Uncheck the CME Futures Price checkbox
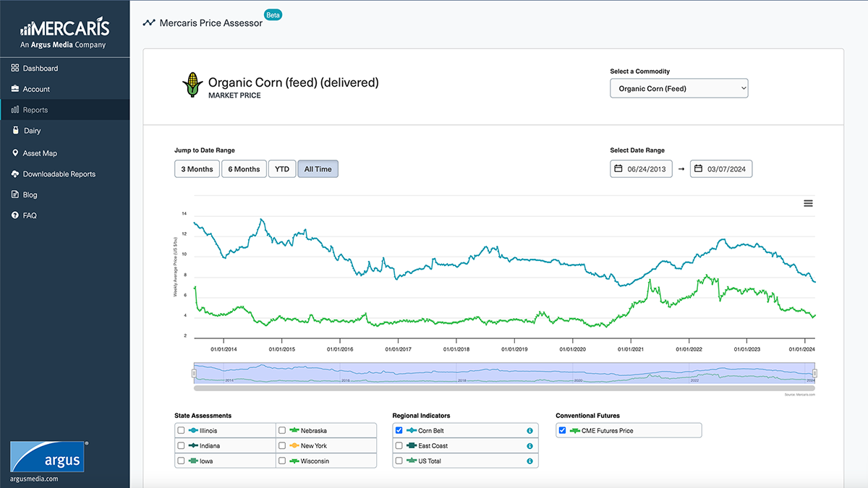 [563, 430]
